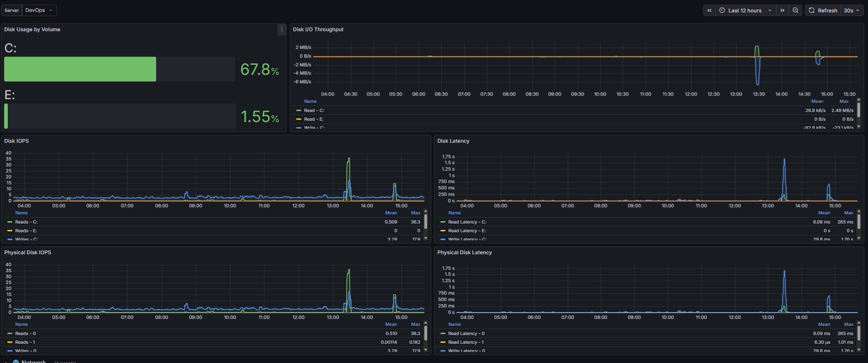
Task: Shift time range forward
Action: tap(782, 11)
